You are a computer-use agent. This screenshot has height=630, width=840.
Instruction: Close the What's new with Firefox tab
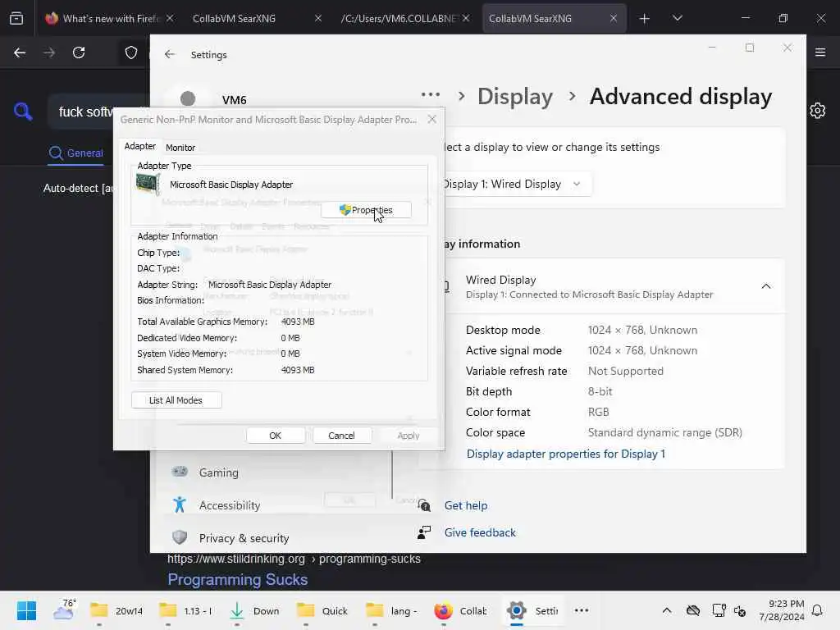(x=169, y=18)
